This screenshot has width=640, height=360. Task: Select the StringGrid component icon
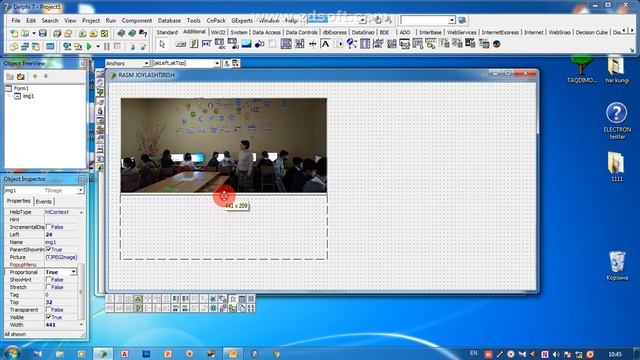(x=220, y=44)
